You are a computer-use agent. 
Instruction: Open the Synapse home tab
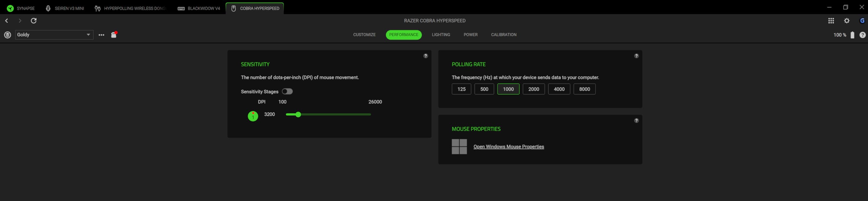[x=20, y=8]
